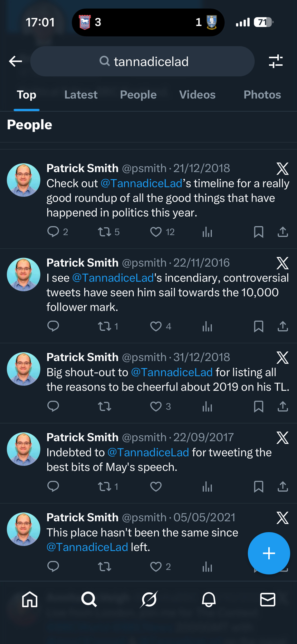Reply to the 21/12/2018 tweet
The width and height of the screenshot is (297, 644).
pyautogui.click(x=53, y=232)
